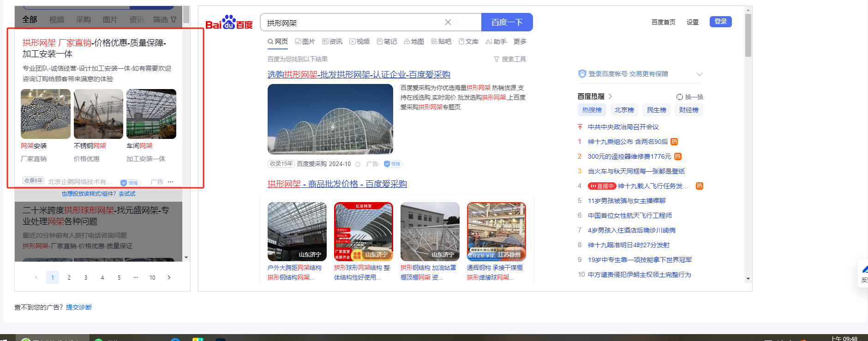The image size is (868, 341).
Task: Open hot topic 中共中央政治局召开会议
Action: coord(623,127)
